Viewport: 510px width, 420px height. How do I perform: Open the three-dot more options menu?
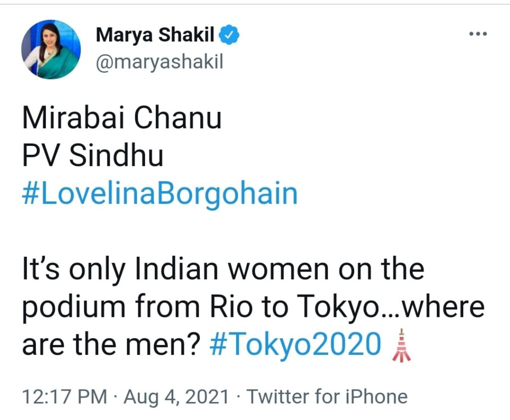(x=478, y=34)
